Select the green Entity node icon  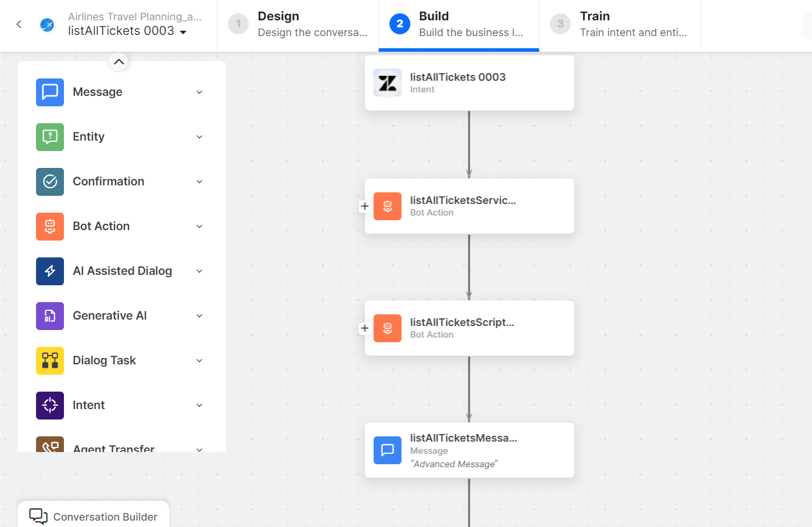50,137
